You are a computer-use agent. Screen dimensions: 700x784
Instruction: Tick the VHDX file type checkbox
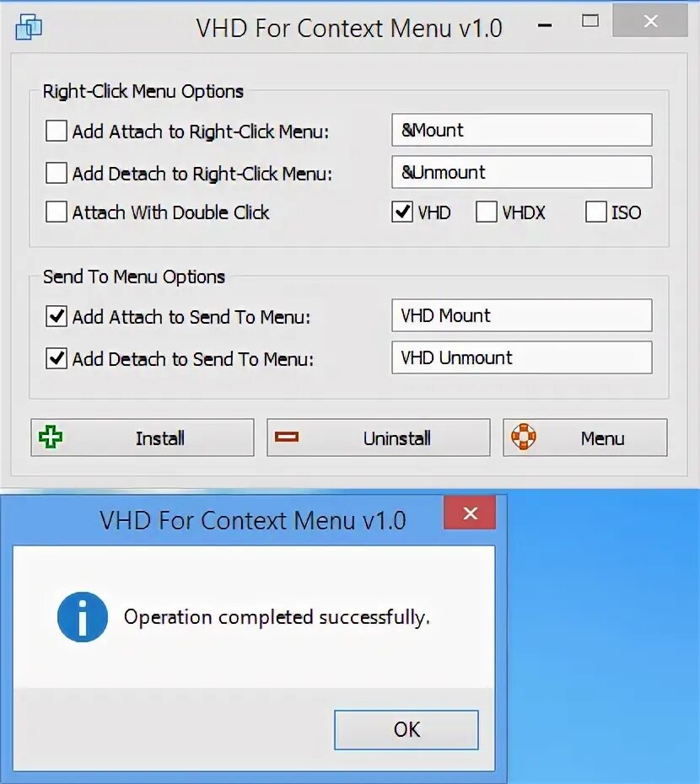coord(487,212)
